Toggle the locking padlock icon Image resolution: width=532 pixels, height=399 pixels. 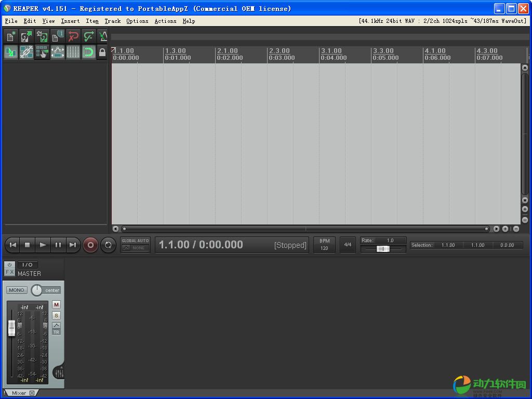point(102,52)
